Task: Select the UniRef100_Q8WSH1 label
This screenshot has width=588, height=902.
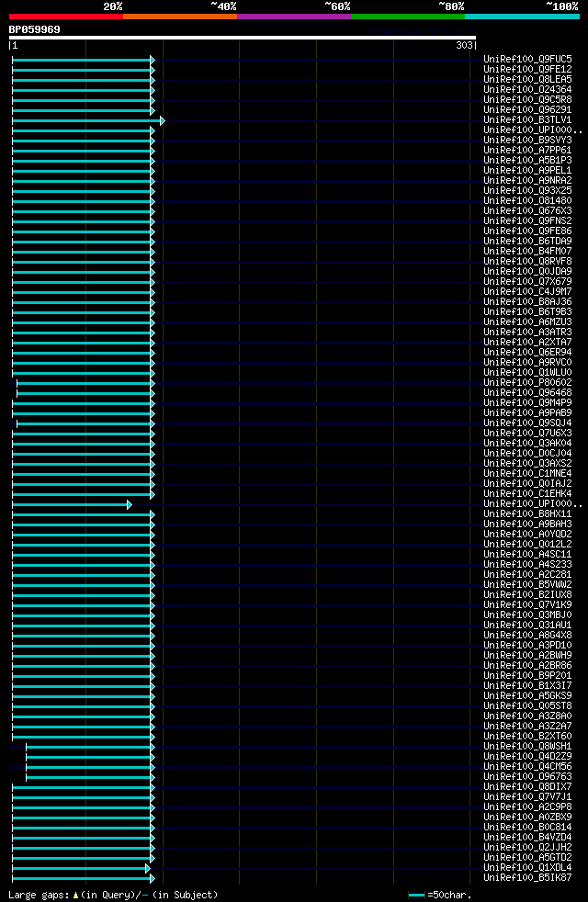Action: point(527,747)
